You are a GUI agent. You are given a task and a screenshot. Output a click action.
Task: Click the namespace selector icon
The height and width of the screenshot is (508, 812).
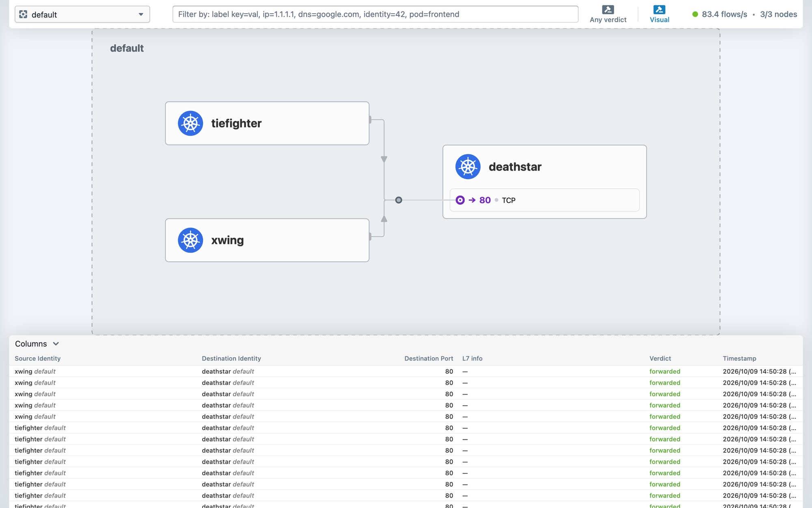[x=23, y=14]
